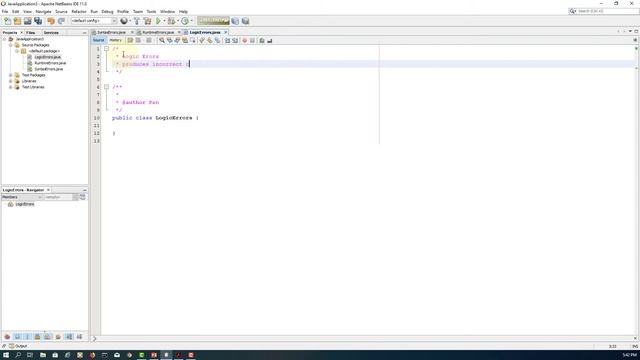Click the New File toolbar icon
640x360 pixels.
[x=7, y=21]
